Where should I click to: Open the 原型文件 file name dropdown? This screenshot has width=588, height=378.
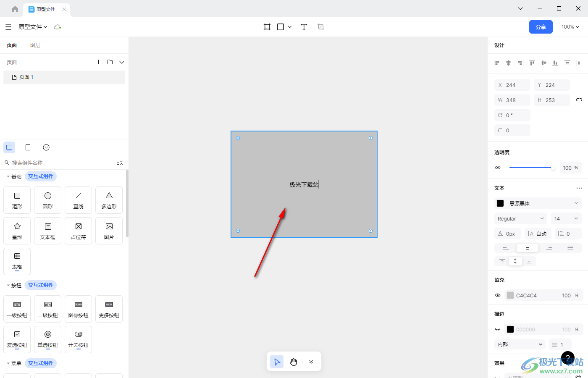coord(33,27)
